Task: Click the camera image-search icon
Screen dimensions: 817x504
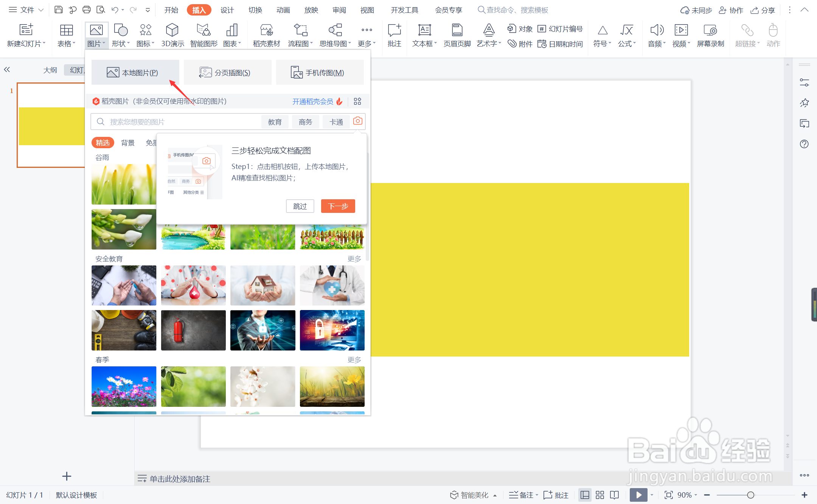Action: (x=357, y=121)
